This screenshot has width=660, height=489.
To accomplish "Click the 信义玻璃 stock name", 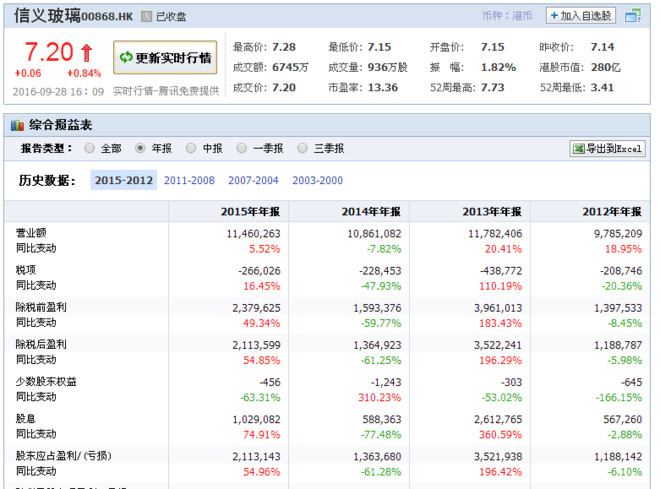I will pyautogui.click(x=47, y=16).
